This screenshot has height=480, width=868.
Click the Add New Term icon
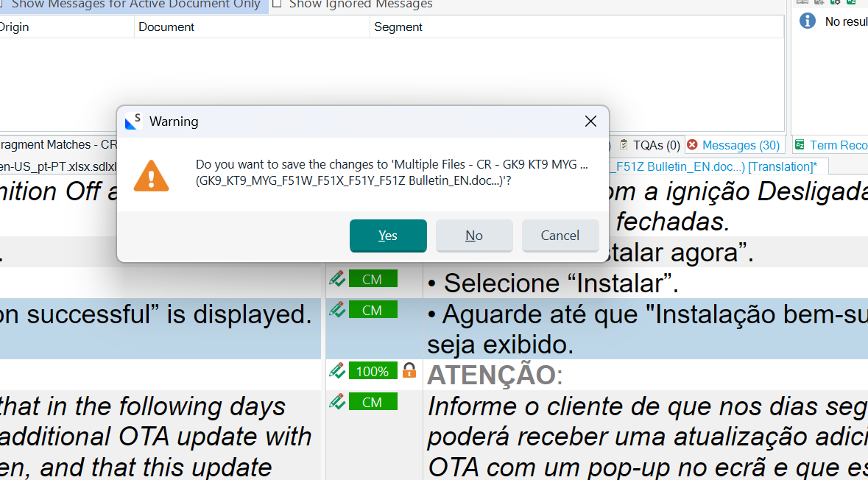click(x=819, y=3)
